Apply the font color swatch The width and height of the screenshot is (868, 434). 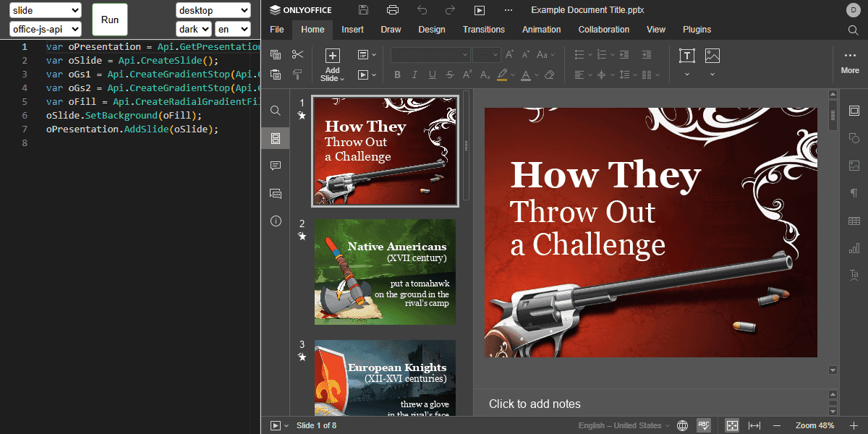(x=526, y=75)
